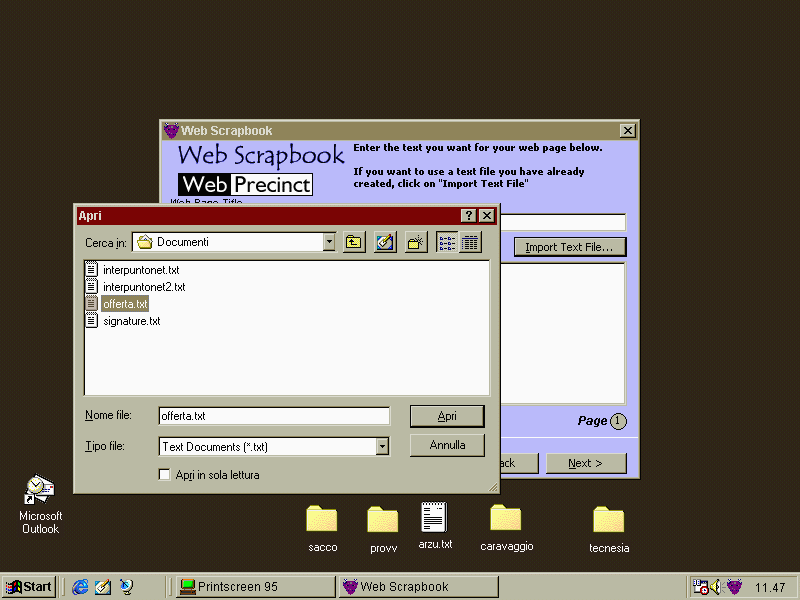This screenshot has width=800, height=600.
Task: Go up one folder level in Apri dialog
Action: (x=354, y=242)
